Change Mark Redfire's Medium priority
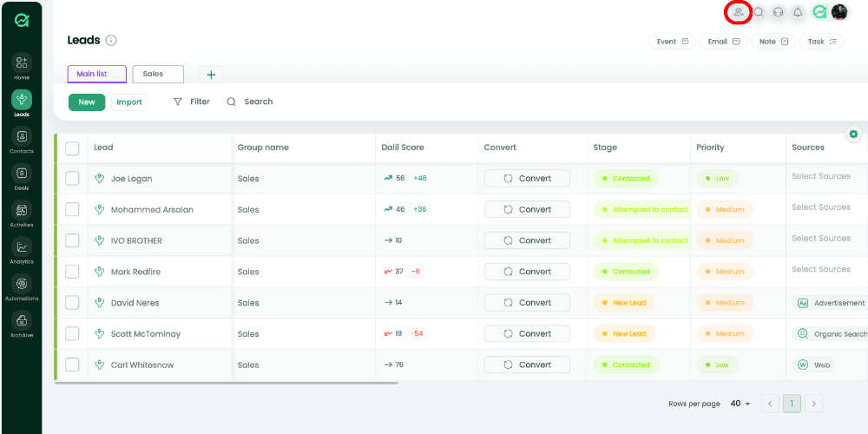Viewport: 868px width, 434px height. pos(725,272)
